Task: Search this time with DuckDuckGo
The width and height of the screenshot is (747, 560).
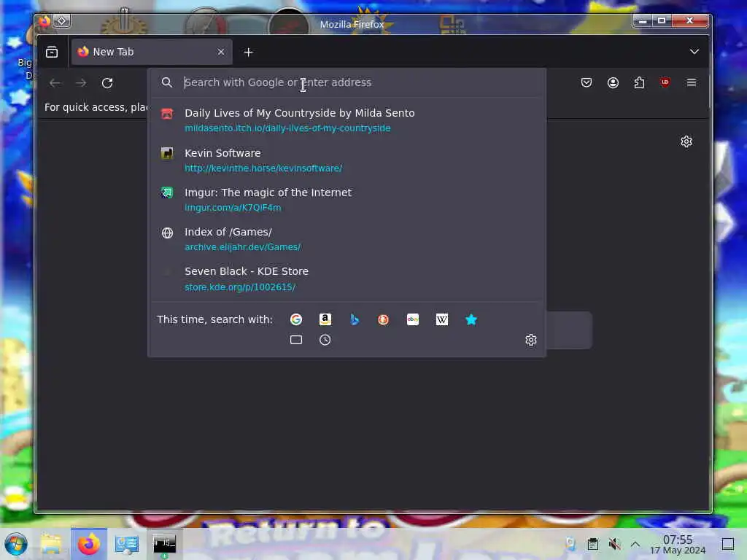Action: (x=384, y=319)
